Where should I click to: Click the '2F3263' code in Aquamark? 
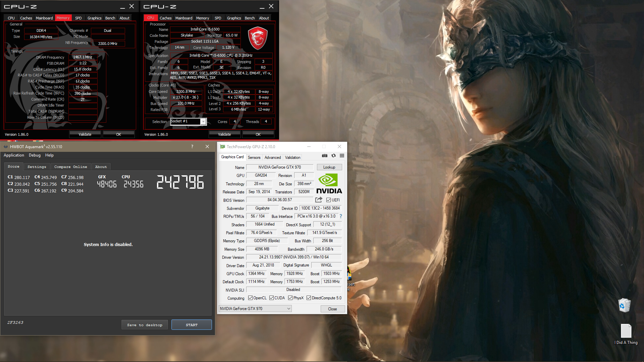pos(15,322)
